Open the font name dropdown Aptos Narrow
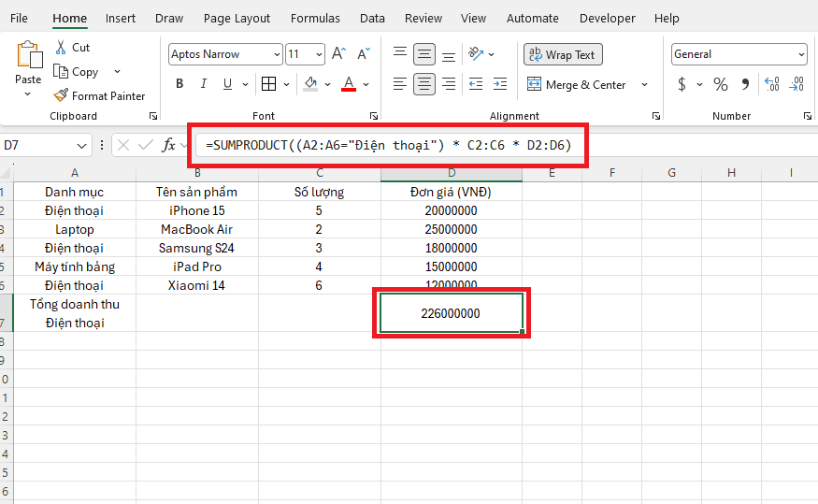Screen dimensions: 818x504 pyautogui.click(x=277, y=54)
